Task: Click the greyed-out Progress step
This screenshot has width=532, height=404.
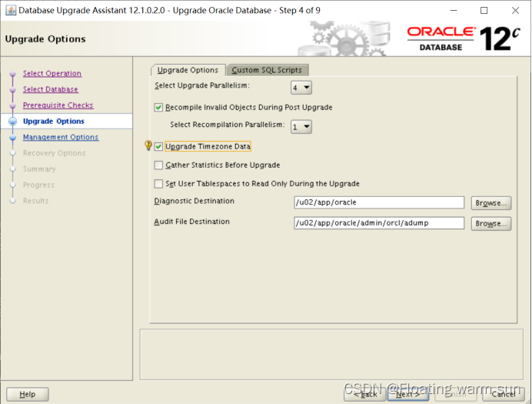Action: coord(38,185)
